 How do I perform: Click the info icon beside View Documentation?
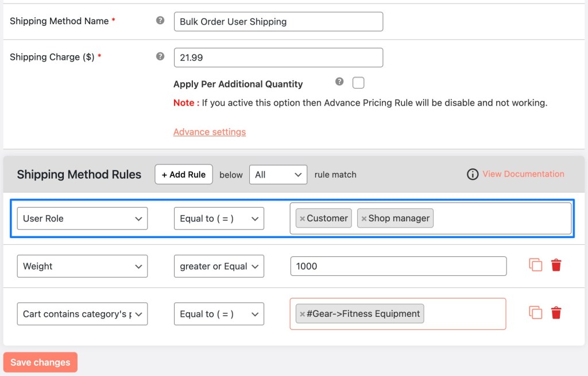473,174
